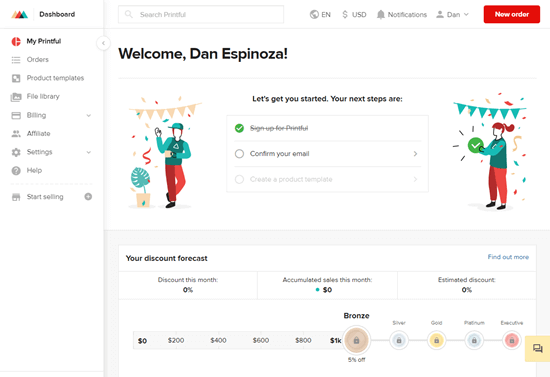This screenshot has height=377, width=550.
Task: Open the Dan account dropdown arrow
Action: coord(466,14)
